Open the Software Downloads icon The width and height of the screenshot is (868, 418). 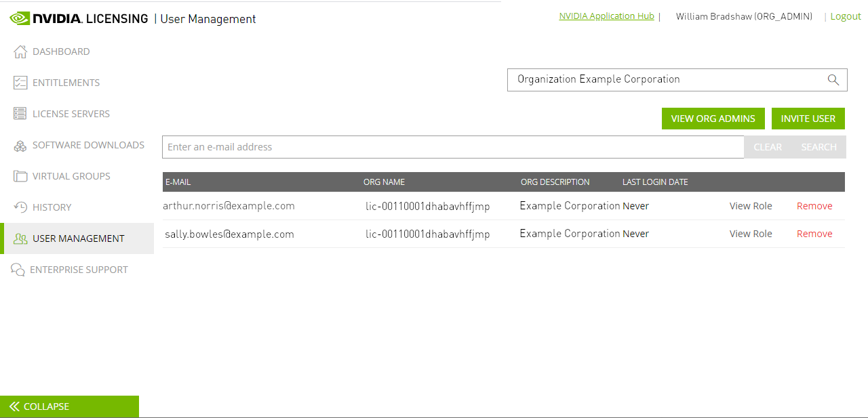point(20,144)
